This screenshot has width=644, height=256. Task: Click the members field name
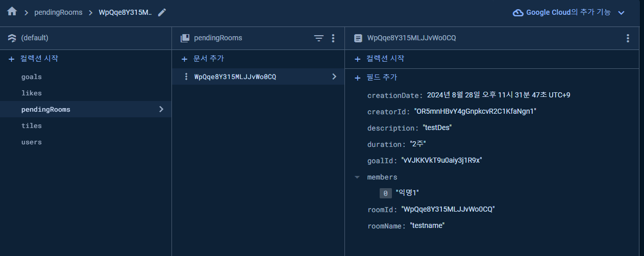click(382, 177)
